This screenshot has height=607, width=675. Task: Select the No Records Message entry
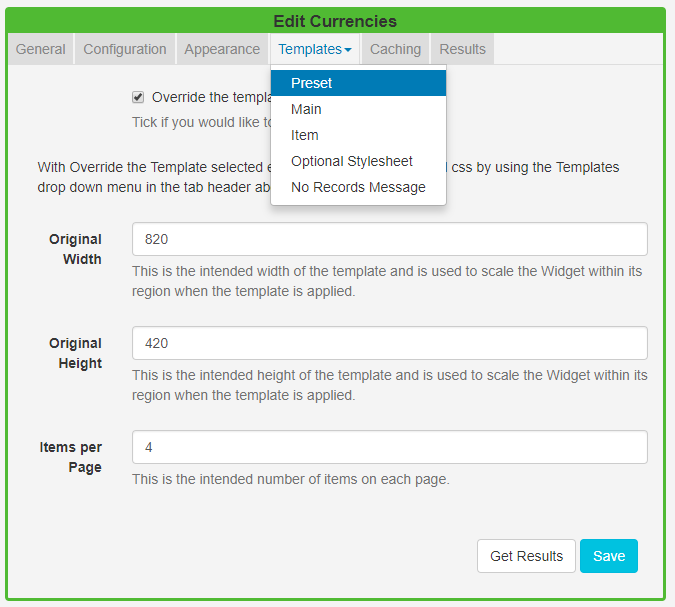pos(358,187)
